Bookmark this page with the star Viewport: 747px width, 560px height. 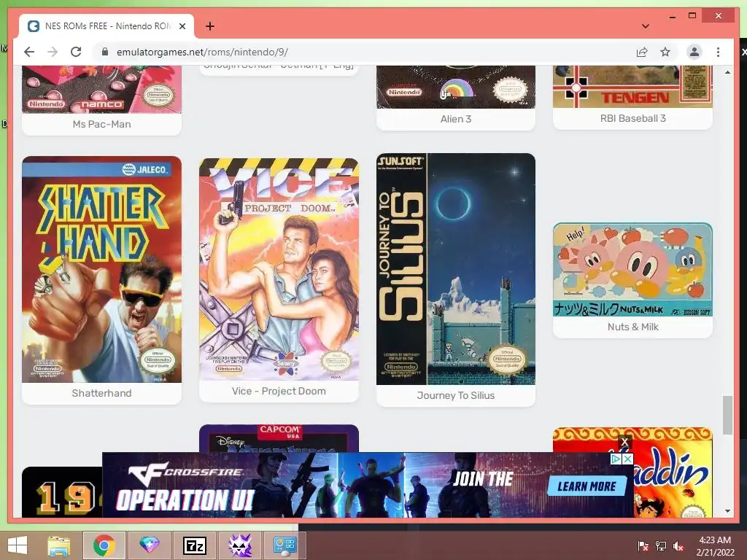pos(665,52)
